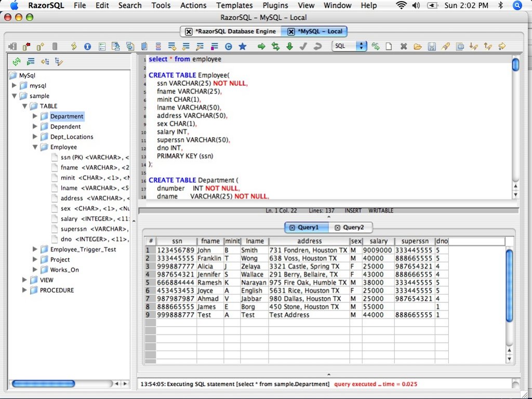This screenshot has height=399, width=532.
Task: Expand the Works_On table node
Action: pyautogui.click(x=35, y=270)
